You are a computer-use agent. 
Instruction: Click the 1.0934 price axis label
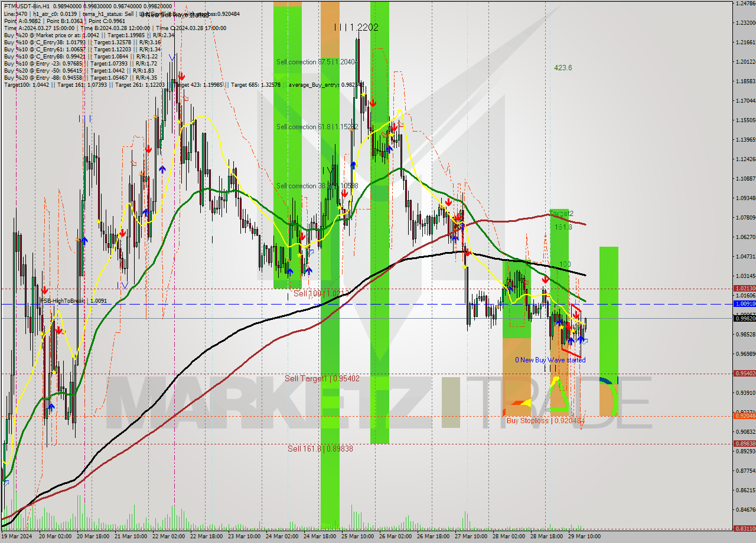tap(745, 198)
